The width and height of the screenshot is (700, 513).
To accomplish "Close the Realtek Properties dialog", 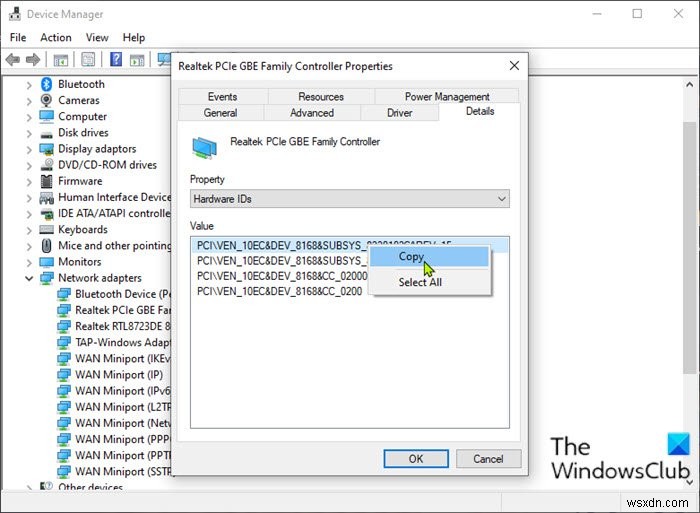I will click(514, 66).
